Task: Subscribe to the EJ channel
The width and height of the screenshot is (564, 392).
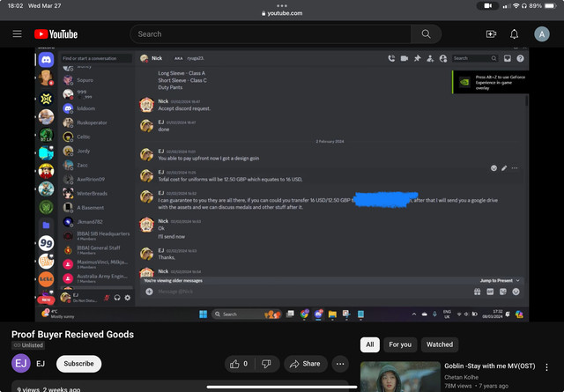Action: [x=78, y=364]
